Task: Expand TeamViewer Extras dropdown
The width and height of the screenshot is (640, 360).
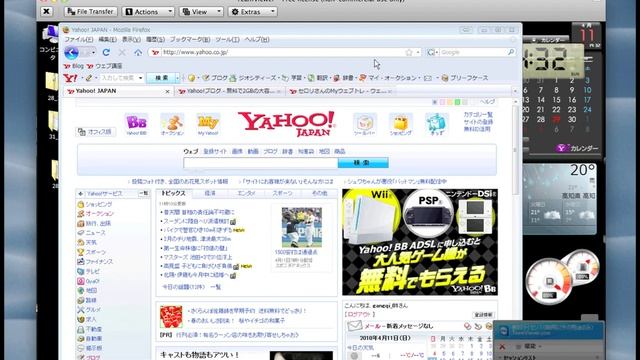Action: pos(253,12)
